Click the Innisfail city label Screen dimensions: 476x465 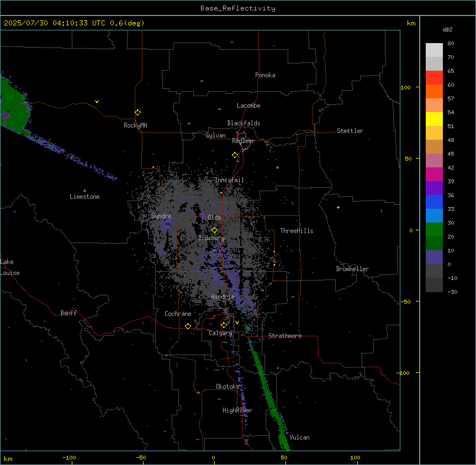[x=230, y=180]
